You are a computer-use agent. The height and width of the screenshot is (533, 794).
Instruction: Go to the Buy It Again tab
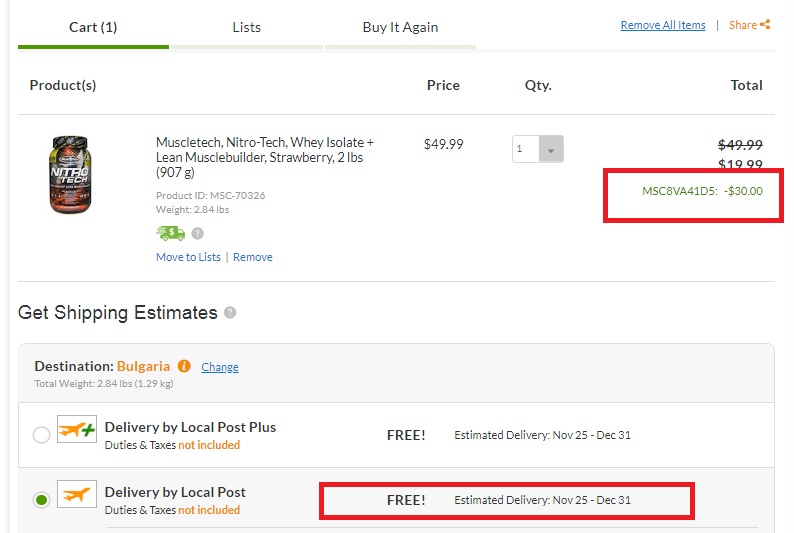[x=400, y=27]
